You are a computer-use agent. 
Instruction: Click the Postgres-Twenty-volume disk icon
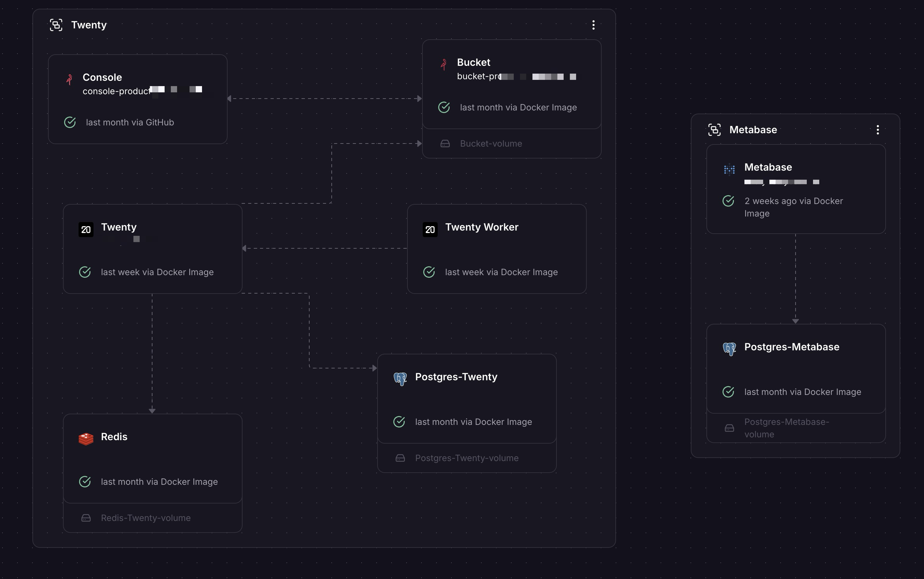[400, 458]
